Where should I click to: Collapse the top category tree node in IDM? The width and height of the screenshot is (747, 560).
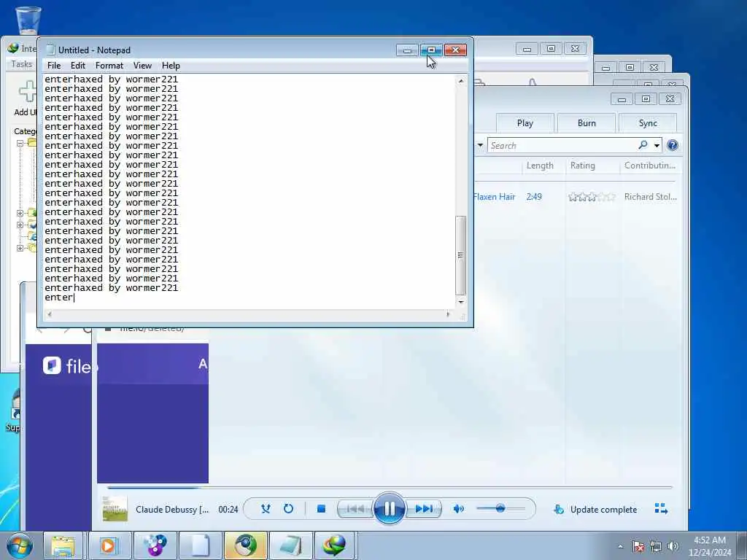click(x=20, y=143)
